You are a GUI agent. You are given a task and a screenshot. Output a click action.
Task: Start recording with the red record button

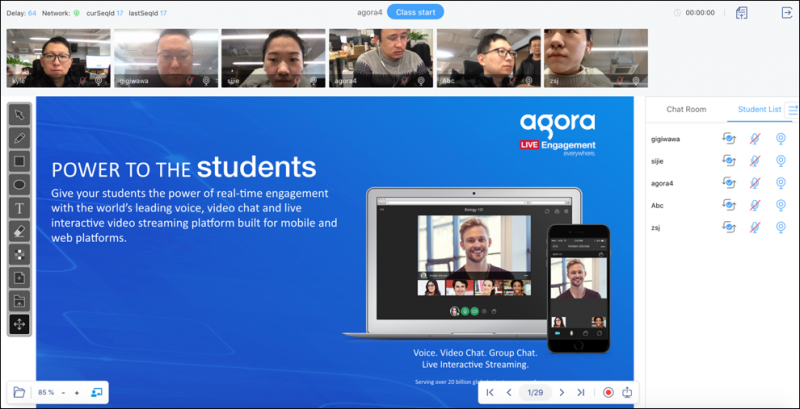tap(608, 393)
